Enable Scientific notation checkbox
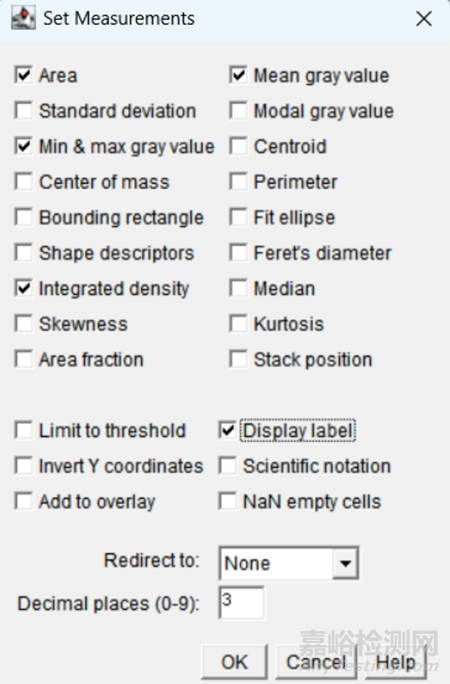 pyautogui.click(x=228, y=466)
